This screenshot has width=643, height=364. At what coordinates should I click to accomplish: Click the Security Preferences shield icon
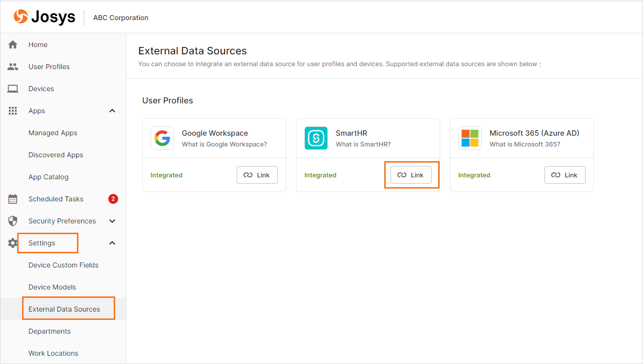(13, 221)
